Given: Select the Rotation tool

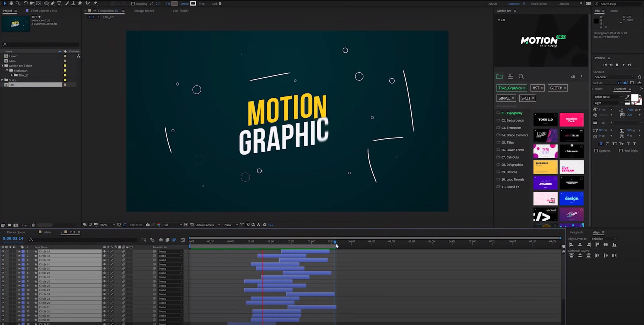Looking at the screenshot, I should [x=25, y=3].
